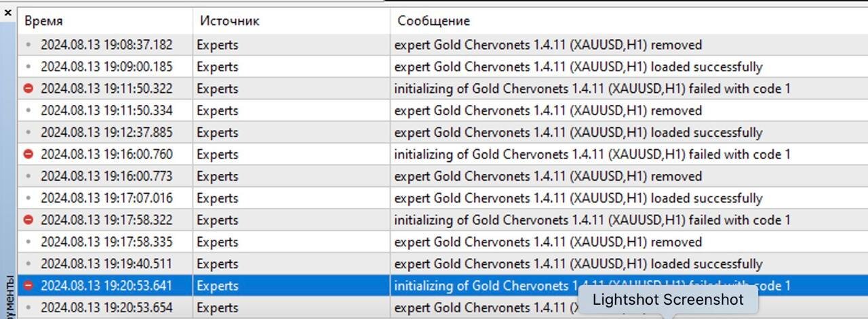Select the failed init message at 19:16:00.760
868x319 pixels.
[x=592, y=154]
